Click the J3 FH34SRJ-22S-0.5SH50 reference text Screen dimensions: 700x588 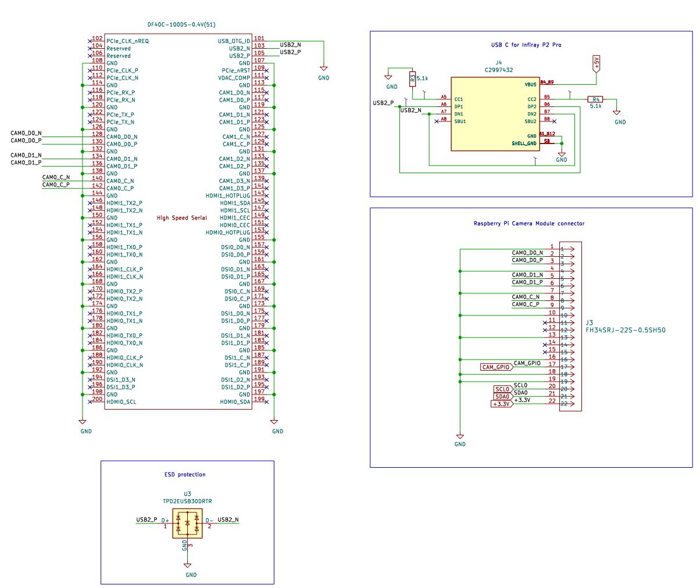tap(625, 330)
